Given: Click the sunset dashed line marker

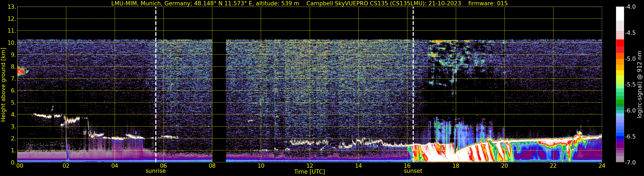Looking at the screenshot, I should [413, 85].
